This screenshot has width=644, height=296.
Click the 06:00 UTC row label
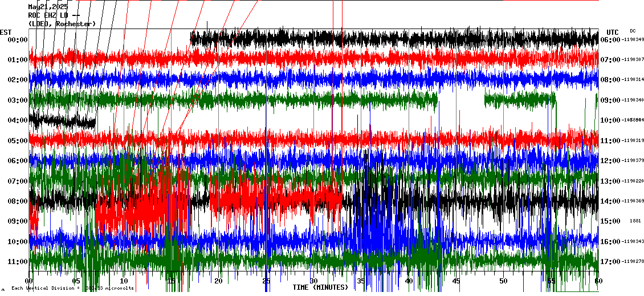coord(610,40)
